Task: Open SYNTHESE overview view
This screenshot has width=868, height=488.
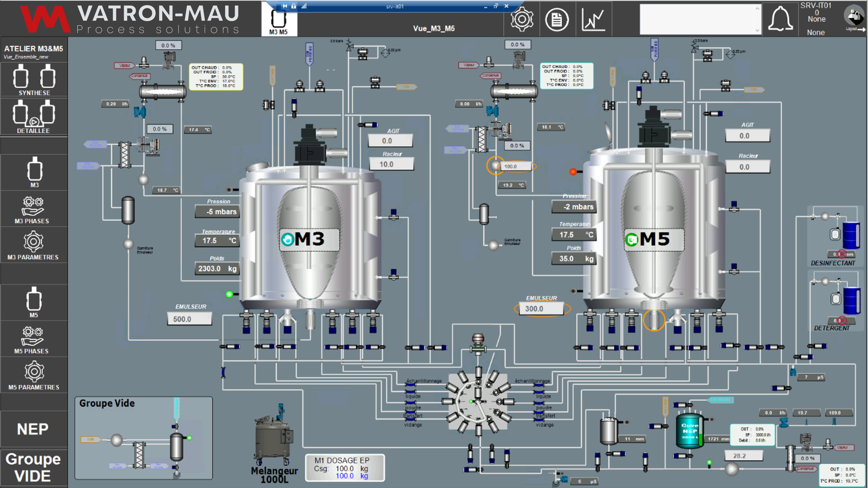Action: pos(34,79)
